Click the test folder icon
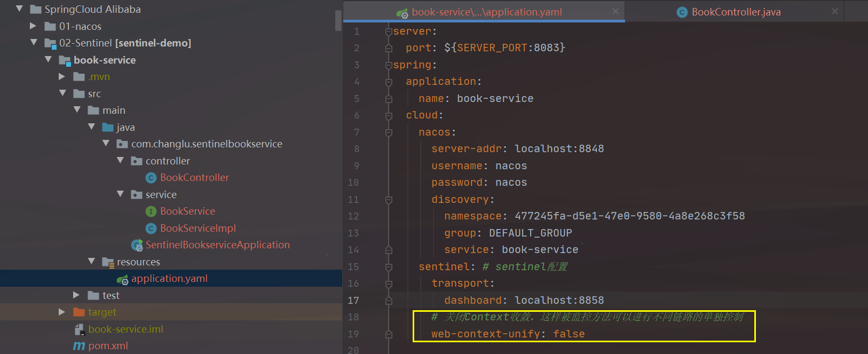The width and height of the screenshot is (868, 354). click(x=93, y=295)
